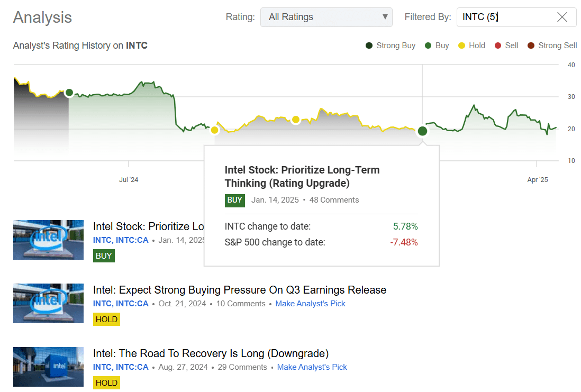The image size is (581, 392).
Task: Click the Intel building thumbnail of the top article
Action: coord(48,240)
